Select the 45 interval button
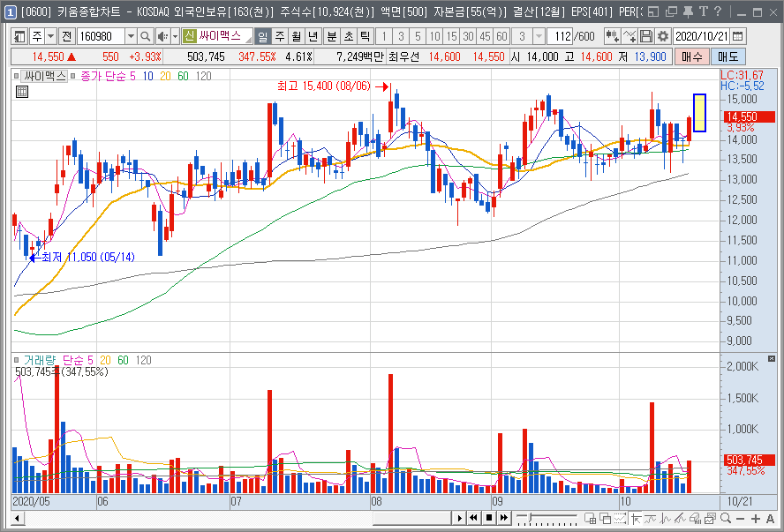784x532 pixels. pyautogui.click(x=485, y=36)
